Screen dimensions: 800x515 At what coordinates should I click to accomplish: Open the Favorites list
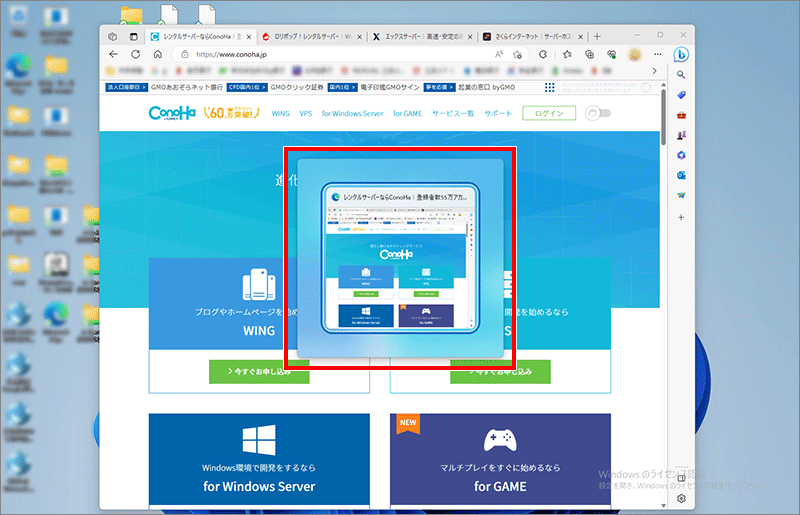567,54
